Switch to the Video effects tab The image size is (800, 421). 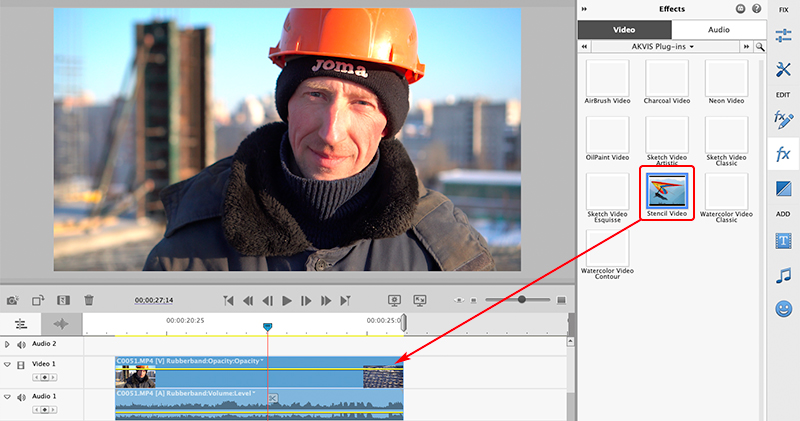point(624,30)
